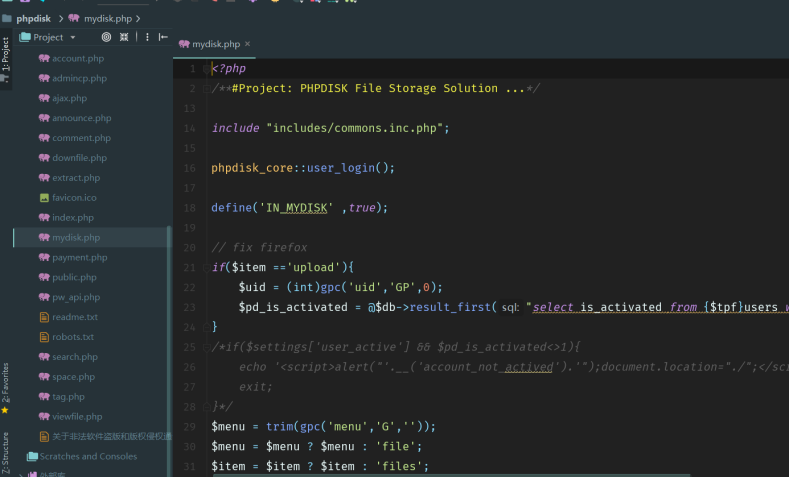This screenshot has width=789, height=478.
Task: Click the PHP icon next to admincp.php
Action: click(x=44, y=78)
